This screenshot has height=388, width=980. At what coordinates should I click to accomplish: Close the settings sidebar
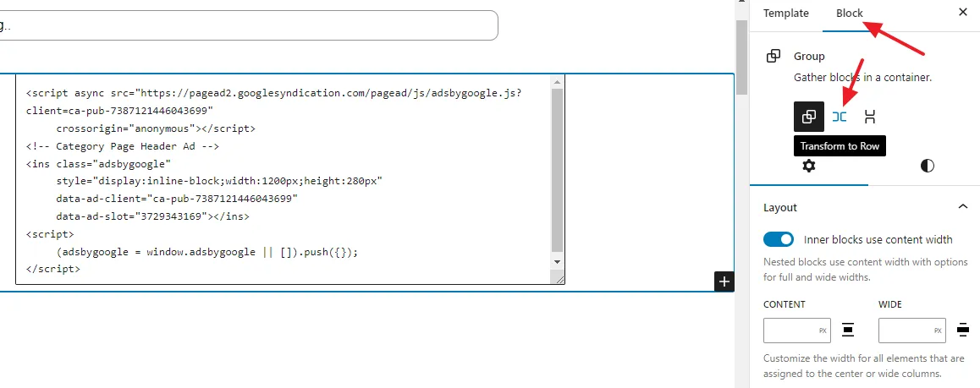click(963, 13)
